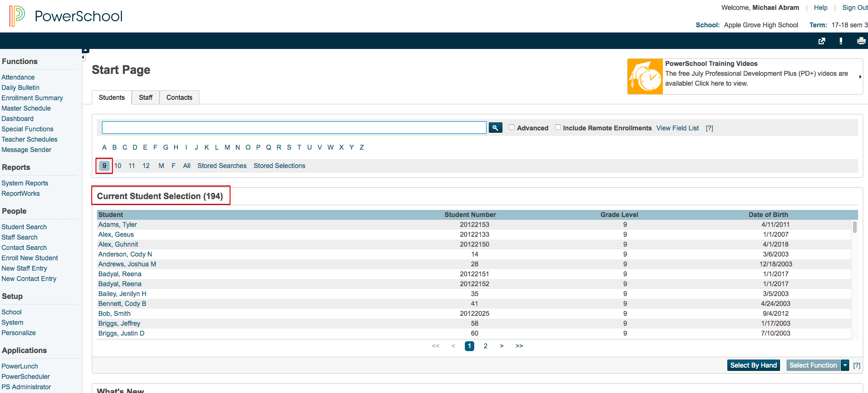Open Stored Searches

pyautogui.click(x=222, y=166)
